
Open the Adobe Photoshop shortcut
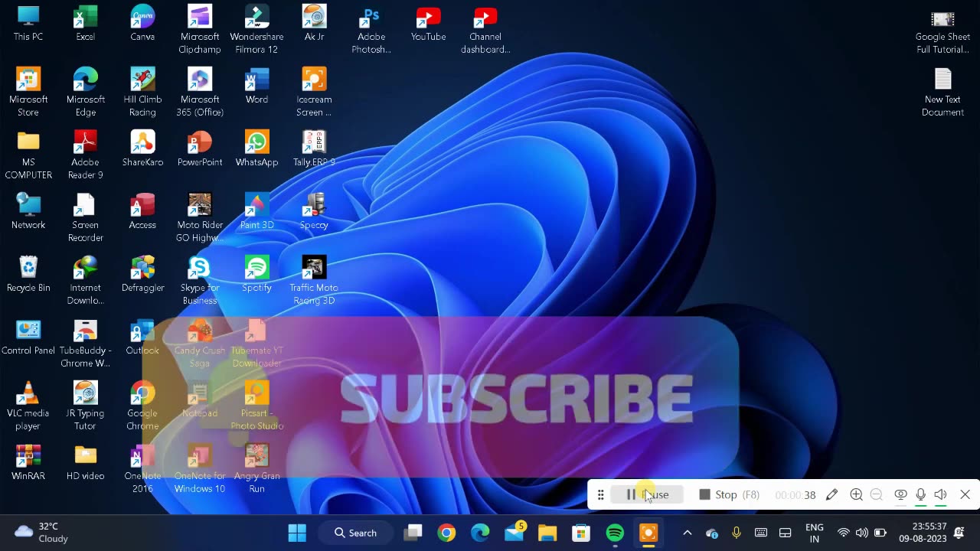(371, 29)
